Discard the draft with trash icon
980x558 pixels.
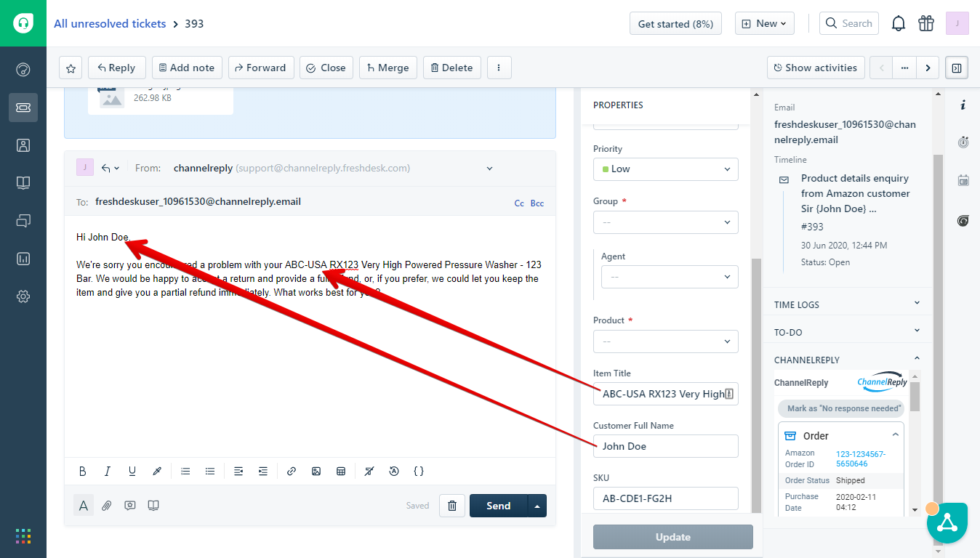click(452, 506)
